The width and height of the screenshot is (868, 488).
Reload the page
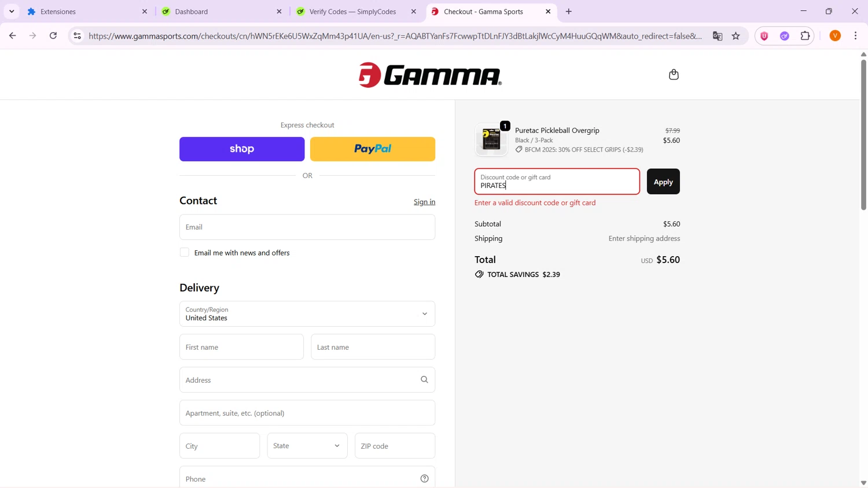pyautogui.click(x=53, y=36)
